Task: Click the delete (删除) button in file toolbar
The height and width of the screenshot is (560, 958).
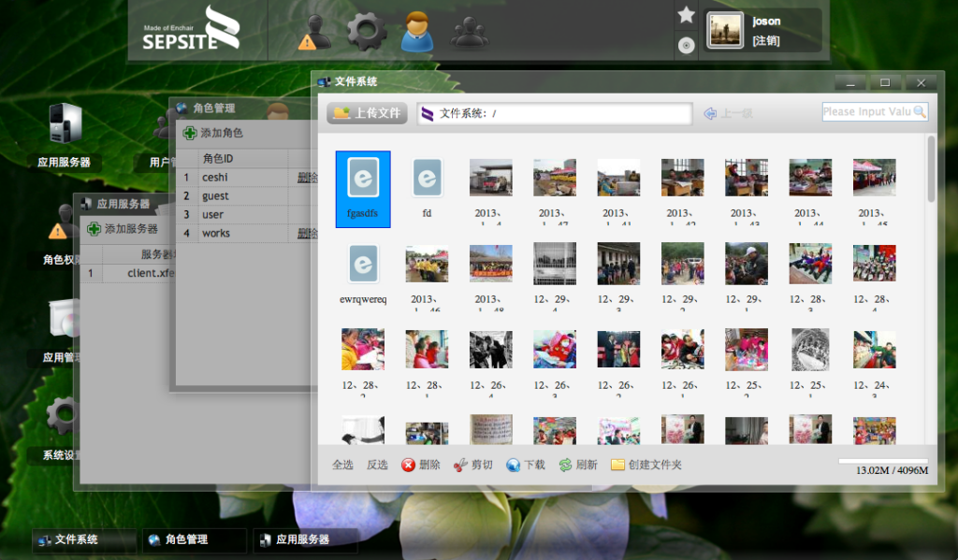Action: [421, 465]
